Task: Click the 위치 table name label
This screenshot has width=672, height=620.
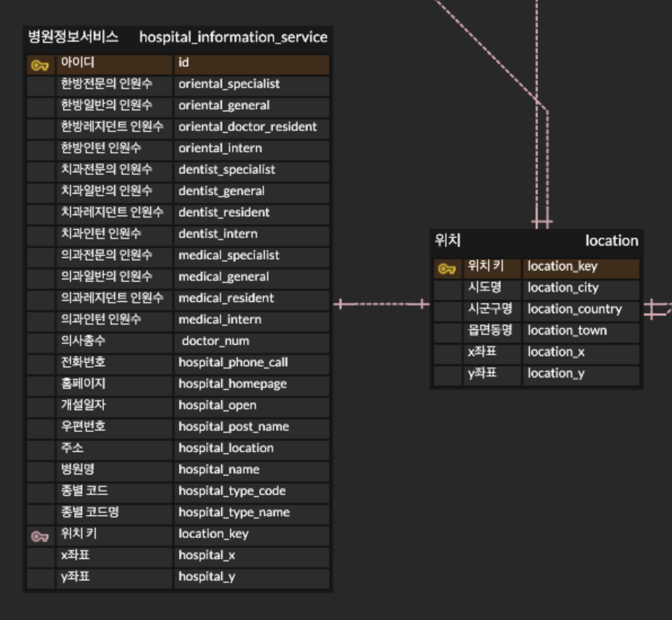Action: coord(448,240)
